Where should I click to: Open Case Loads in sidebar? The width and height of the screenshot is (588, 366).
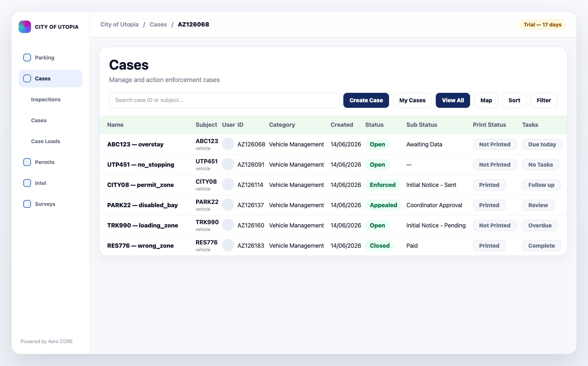point(45,141)
